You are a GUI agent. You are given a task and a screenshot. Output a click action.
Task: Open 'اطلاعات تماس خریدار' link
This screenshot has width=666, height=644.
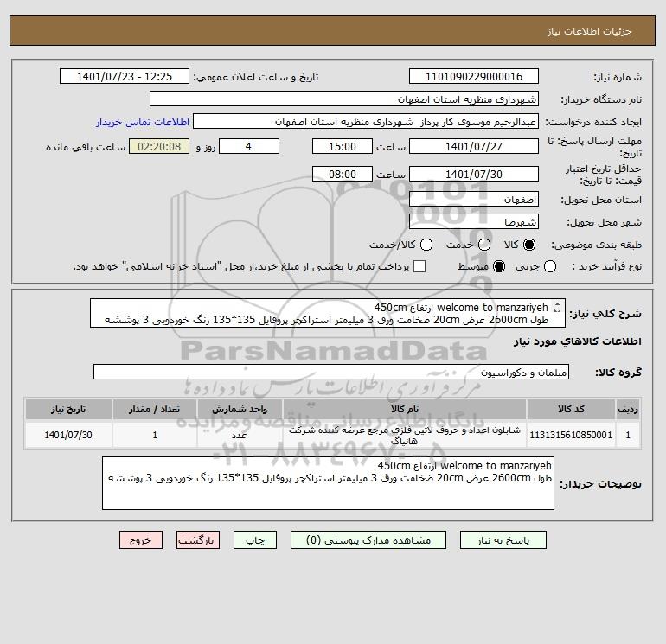point(143,122)
